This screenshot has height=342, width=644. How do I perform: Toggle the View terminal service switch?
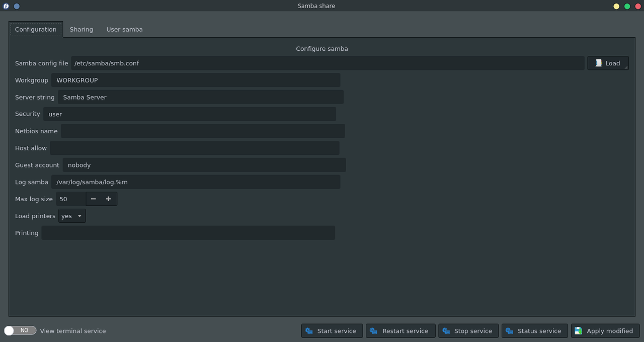click(20, 330)
